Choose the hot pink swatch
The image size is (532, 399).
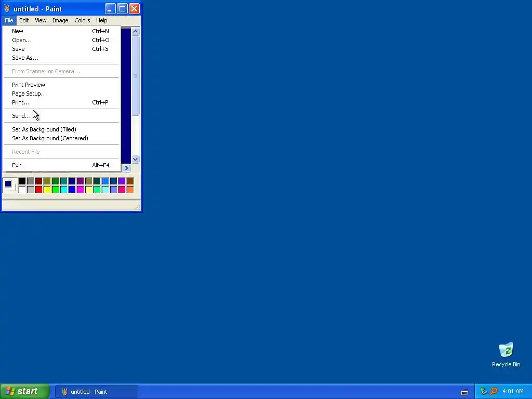click(122, 189)
